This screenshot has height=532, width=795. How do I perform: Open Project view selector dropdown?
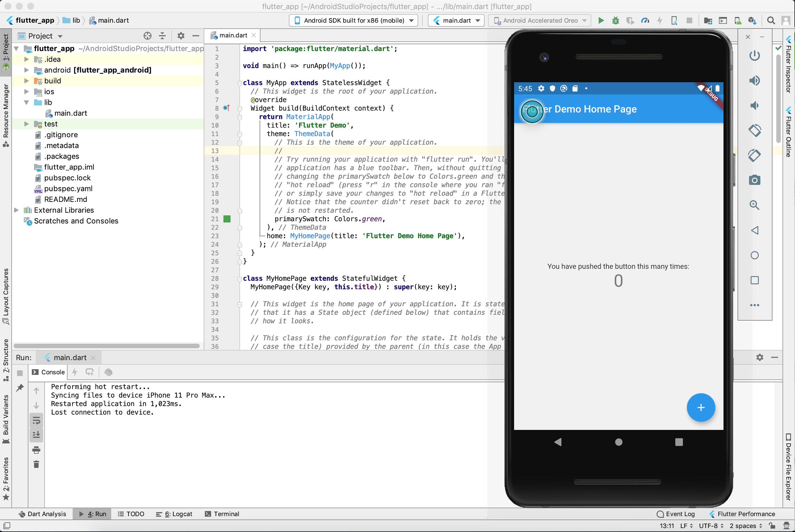pos(40,36)
